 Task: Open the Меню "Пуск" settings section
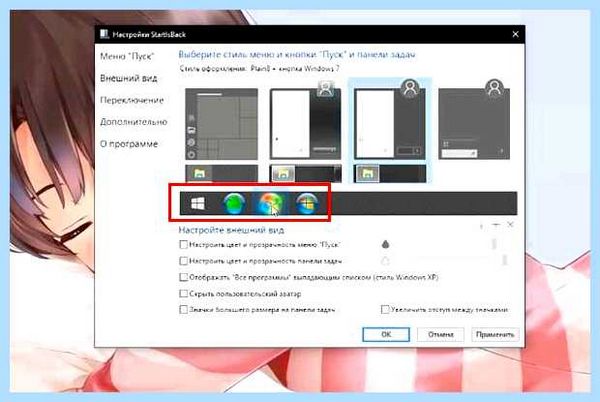click(127, 57)
